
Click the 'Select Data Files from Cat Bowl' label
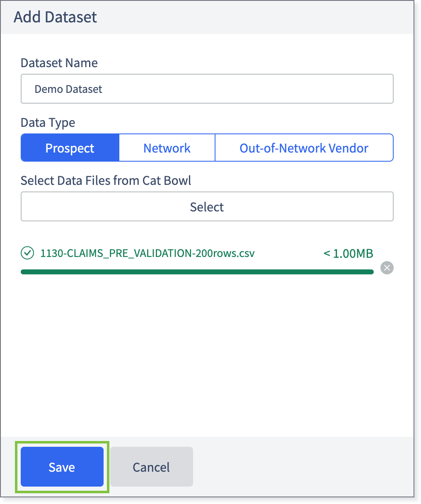click(106, 181)
